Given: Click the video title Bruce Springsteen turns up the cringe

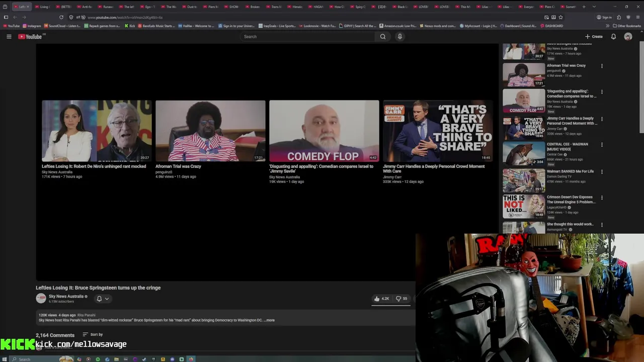Looking at the screenshot, I should click(98, 288).
